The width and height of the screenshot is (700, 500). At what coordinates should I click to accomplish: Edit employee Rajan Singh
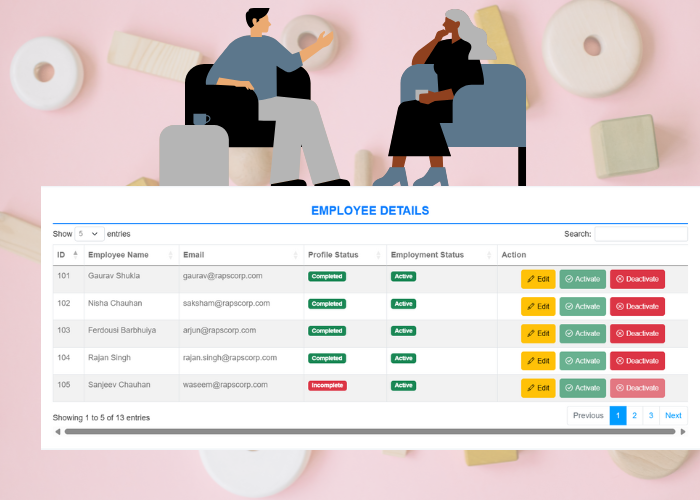tap(538, 361)
